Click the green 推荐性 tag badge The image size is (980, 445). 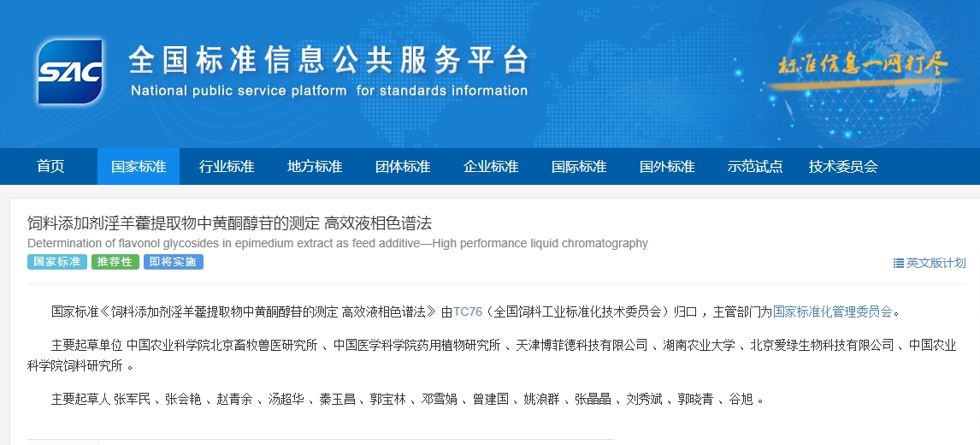115,262
